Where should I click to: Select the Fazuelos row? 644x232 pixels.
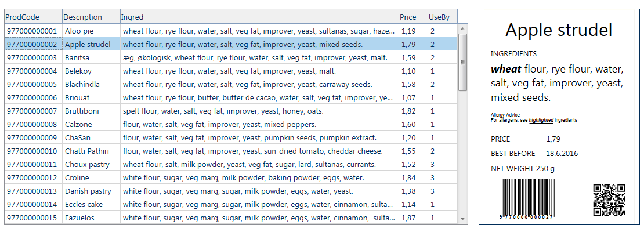(x=79, y=217)
